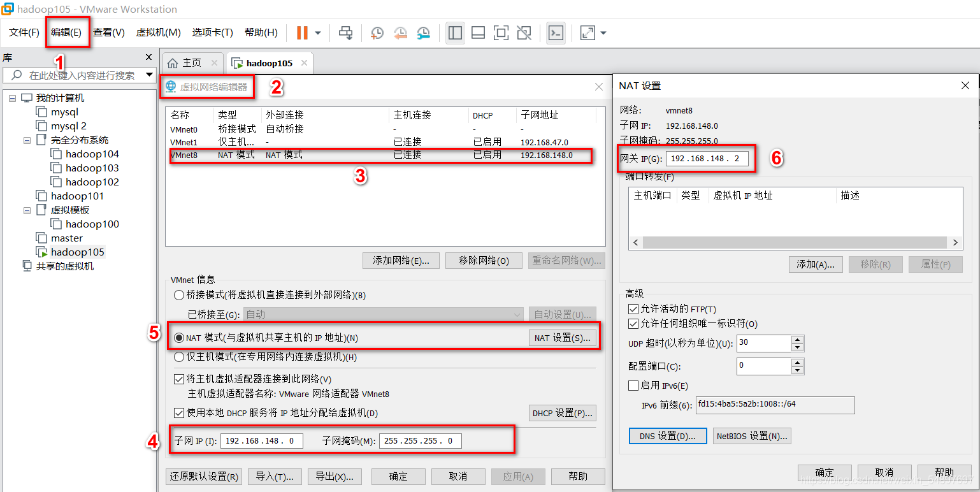Click the orange pause (suspend) VM icon
The width and height of the screenshot is (980, 492).
(302, 33)
